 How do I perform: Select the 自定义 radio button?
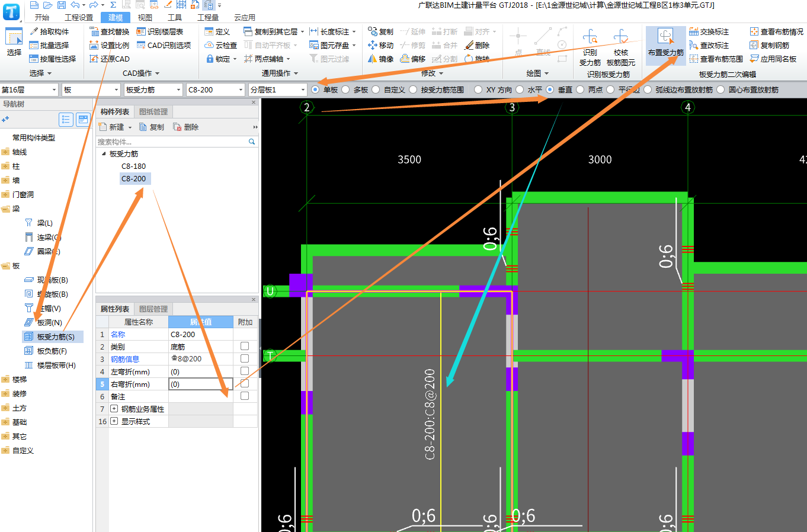pos(376,89)
